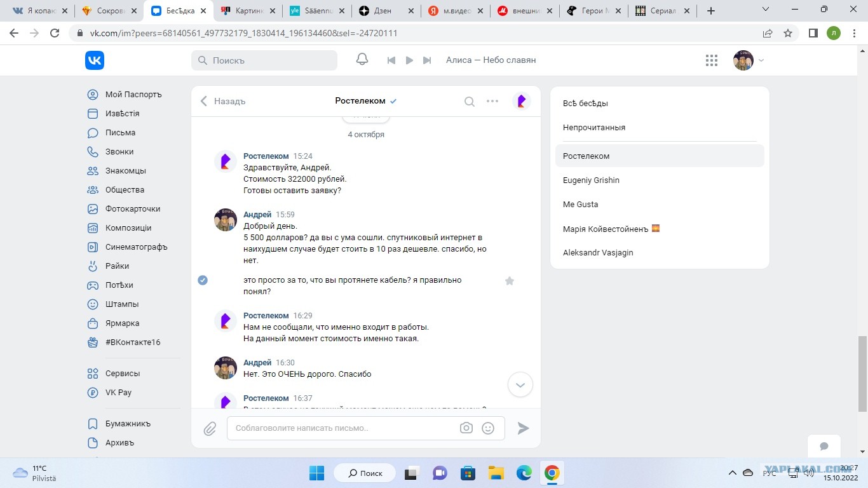
Task: Skip to previous track in header player
Action: point(391,60)
